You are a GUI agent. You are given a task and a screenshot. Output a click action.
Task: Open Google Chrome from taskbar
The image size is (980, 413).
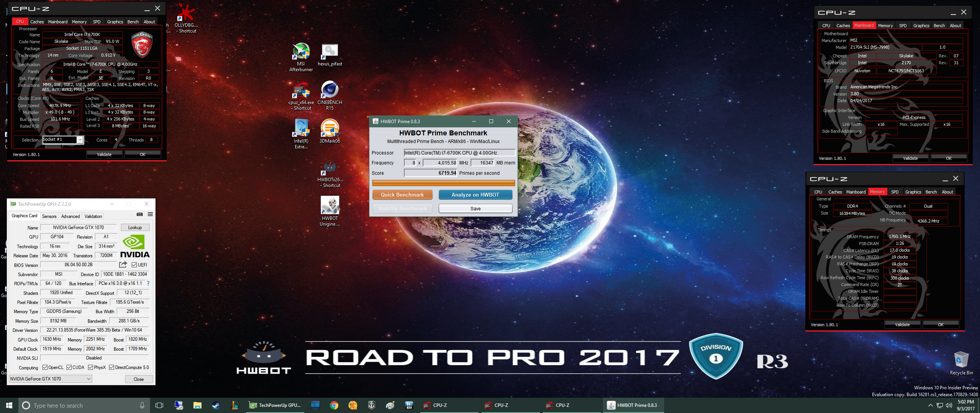[x=334, y=405]
